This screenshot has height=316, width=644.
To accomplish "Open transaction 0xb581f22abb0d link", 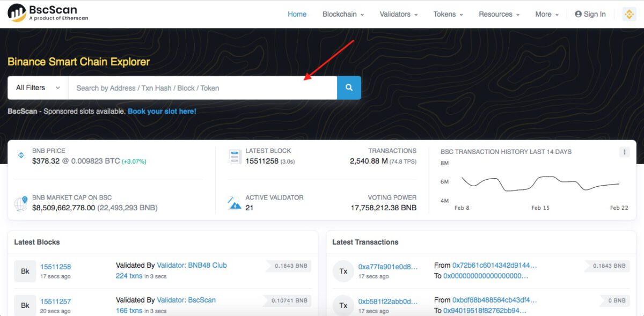I will 388,302.
